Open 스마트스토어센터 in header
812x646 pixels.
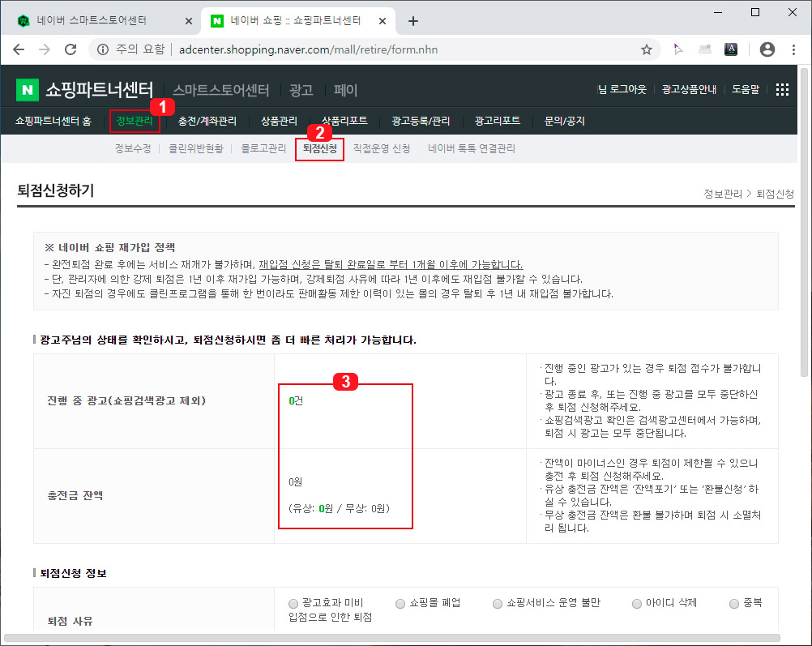220,90
